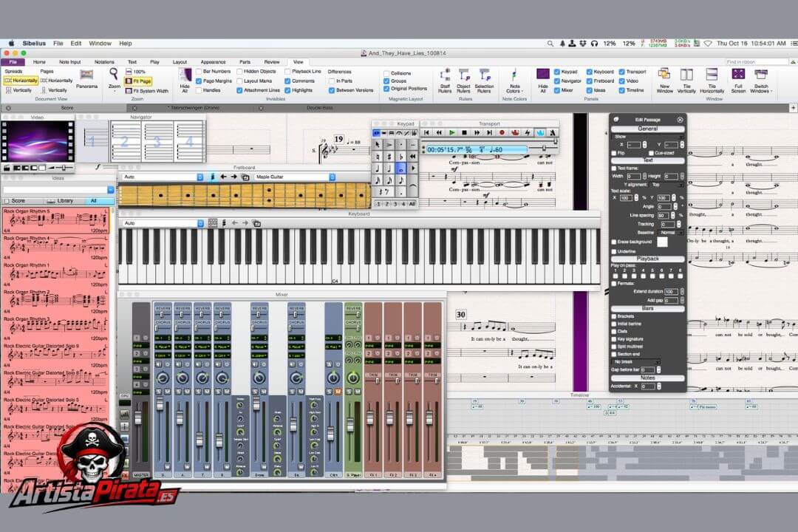Set zoom to 100%
798x532 pixels.
pos(135,72)
